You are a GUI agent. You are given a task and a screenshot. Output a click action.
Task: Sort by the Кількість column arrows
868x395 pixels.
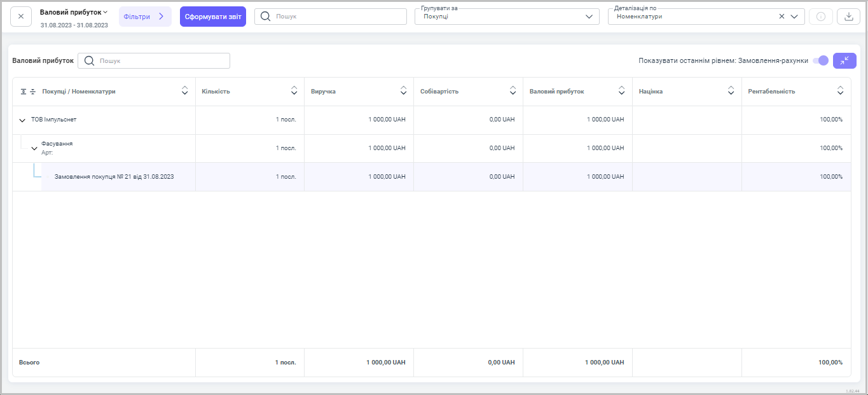[294, 92]
